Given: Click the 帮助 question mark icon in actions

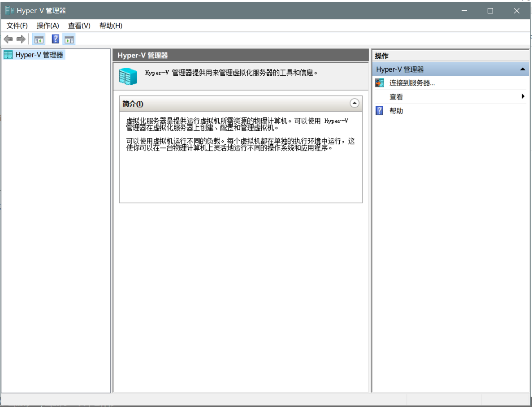Looking at the screenshot, I should click(x=379, y=111).
